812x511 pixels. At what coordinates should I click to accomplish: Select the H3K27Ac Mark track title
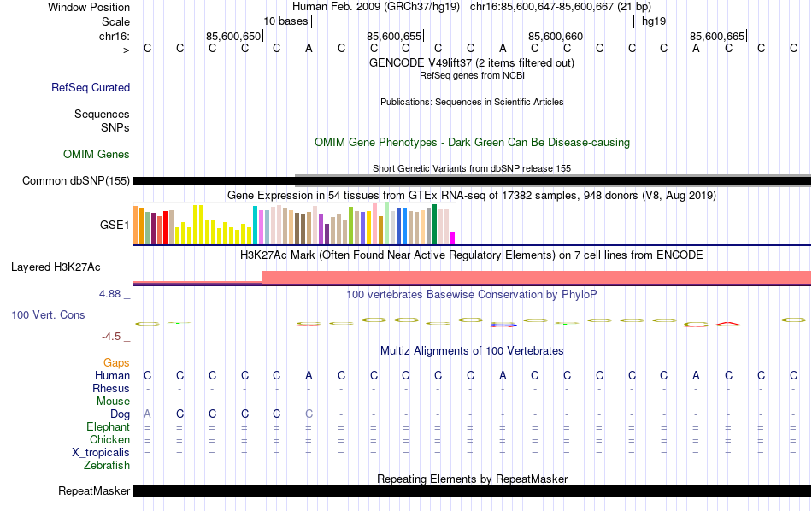coord(472,255)
